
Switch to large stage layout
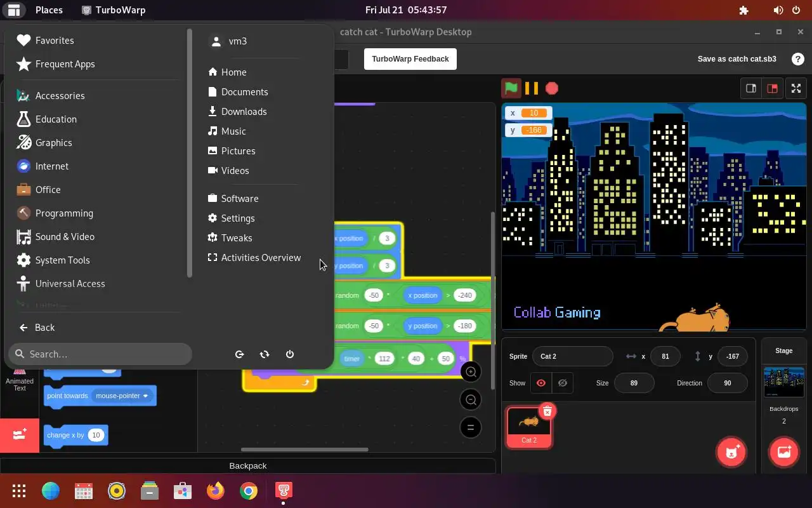(772, 88)
